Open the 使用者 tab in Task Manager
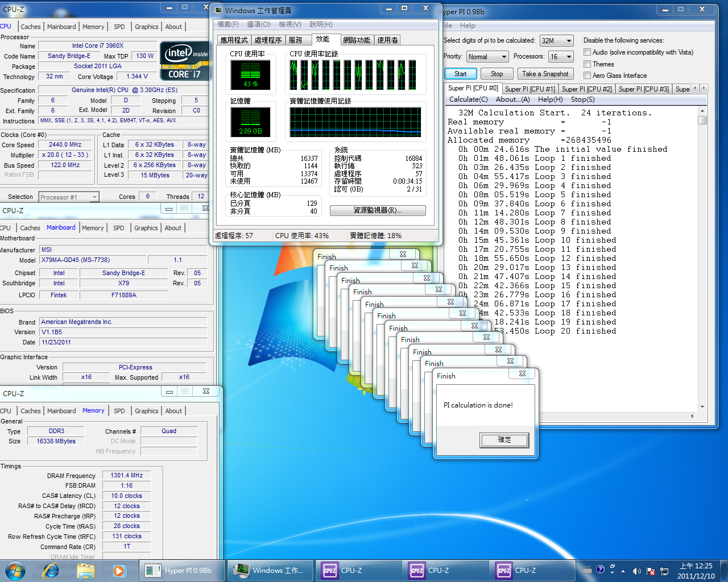Viewport: 728px width, 582px height. coord(387,40)
